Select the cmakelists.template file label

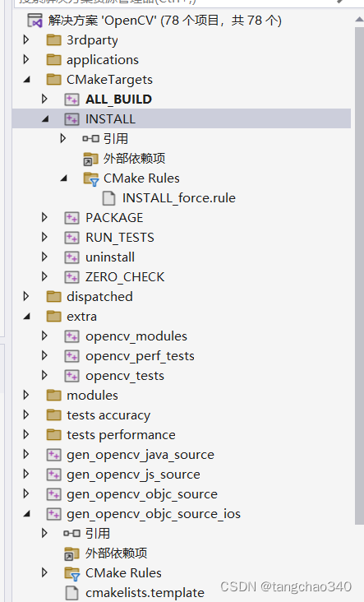click(x=145, y=593)
